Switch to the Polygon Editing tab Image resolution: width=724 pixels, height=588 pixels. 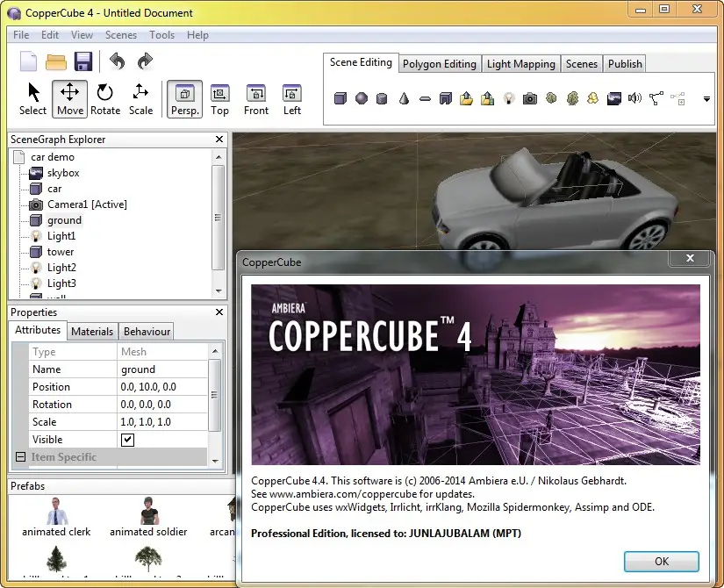439,64
